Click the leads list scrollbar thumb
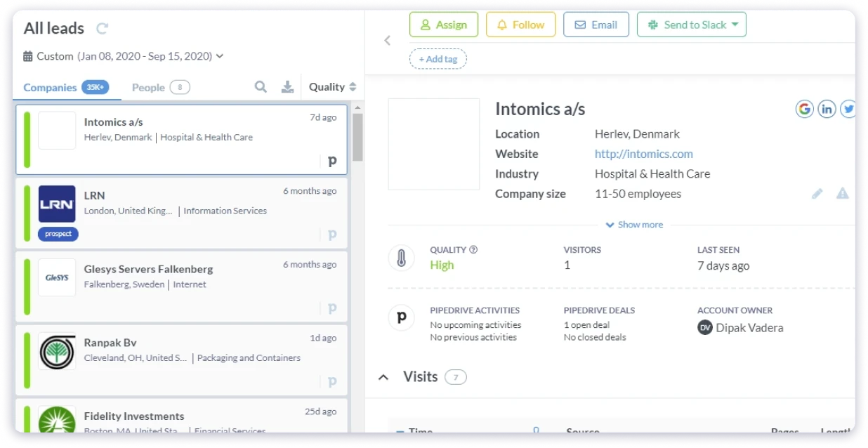This screenshot has width=868, height=448. click(x=357, y=137)
